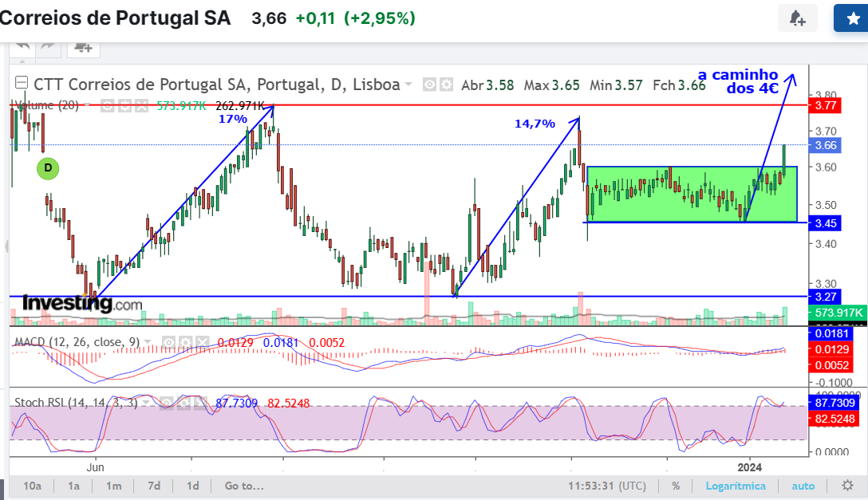Click the 3.66 current price label

pyautogui.click(x=825, y=145)
